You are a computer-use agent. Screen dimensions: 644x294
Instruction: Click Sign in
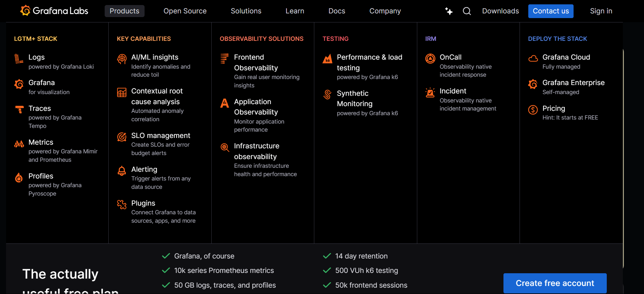601,11
